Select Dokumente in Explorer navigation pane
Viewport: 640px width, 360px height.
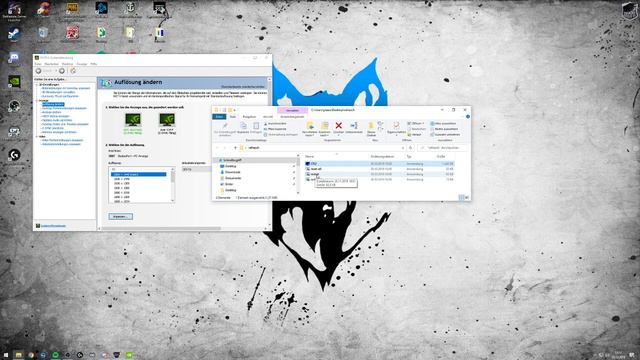point(233,178)
